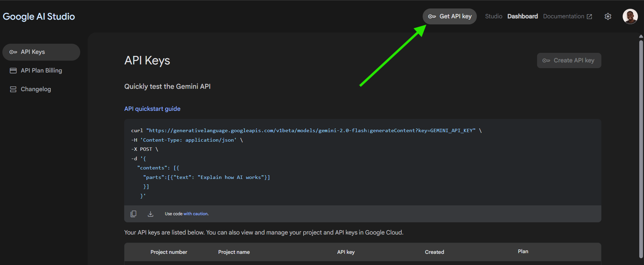The width and height of the screenshot is (644, 265).
Task: Click the Project number column header
Action: (169, 252)
